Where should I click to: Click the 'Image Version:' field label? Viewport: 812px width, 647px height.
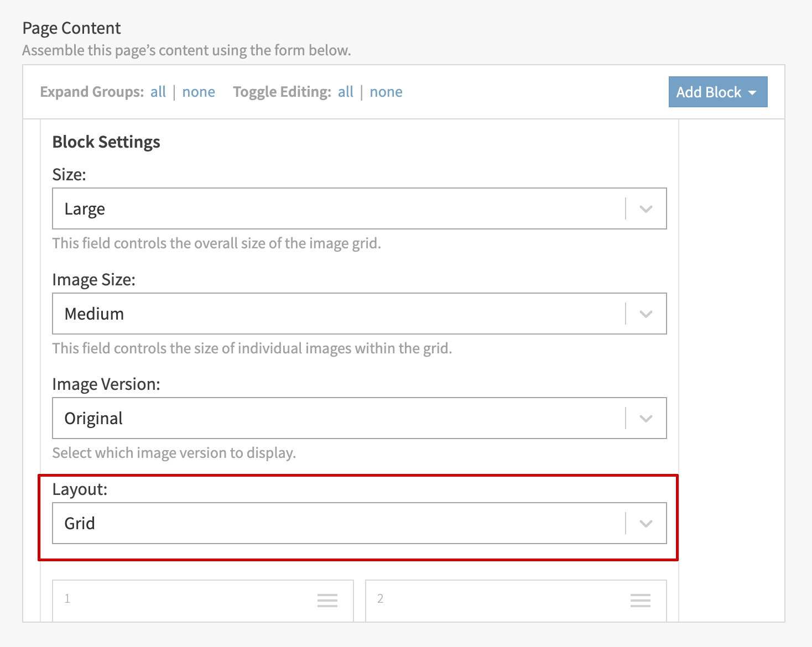(106, 384)
